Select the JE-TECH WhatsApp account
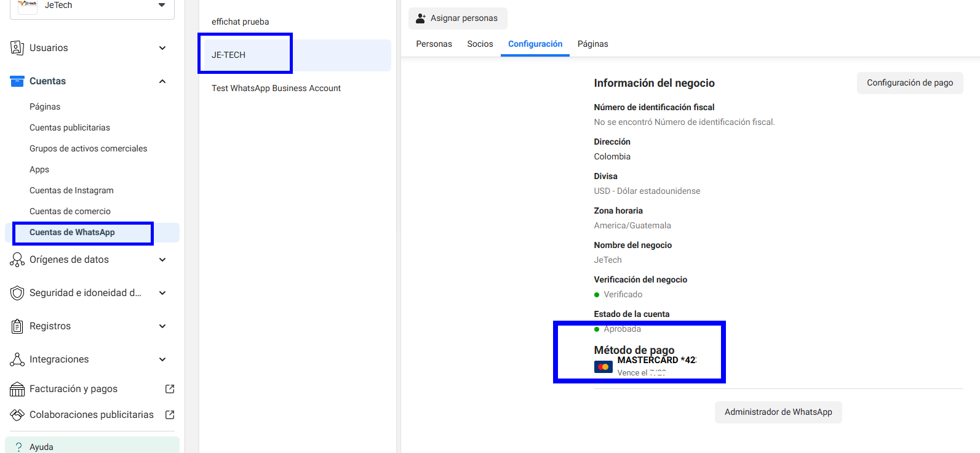980x453 pixels. pos(298,55)
